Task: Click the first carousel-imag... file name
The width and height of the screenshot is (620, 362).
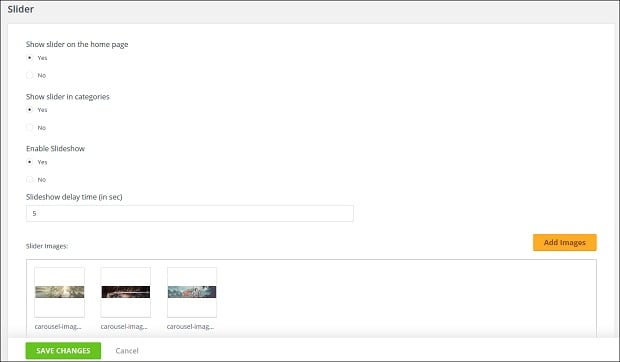Action: pyautogui.click(x=58, y=326)
